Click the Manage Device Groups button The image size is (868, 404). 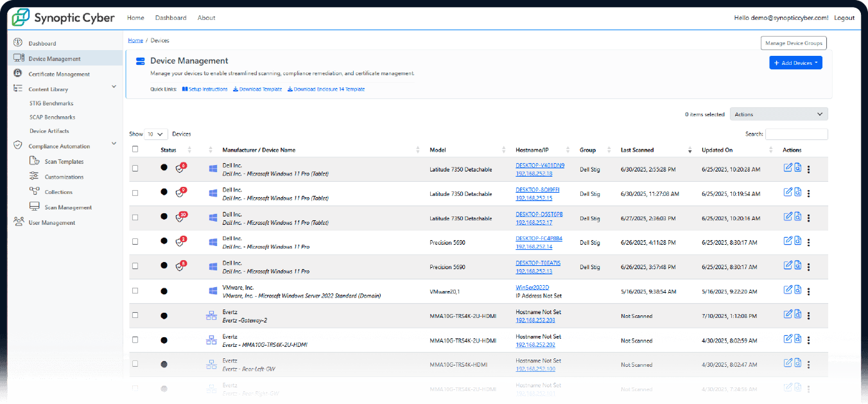[x=794, y=43]
